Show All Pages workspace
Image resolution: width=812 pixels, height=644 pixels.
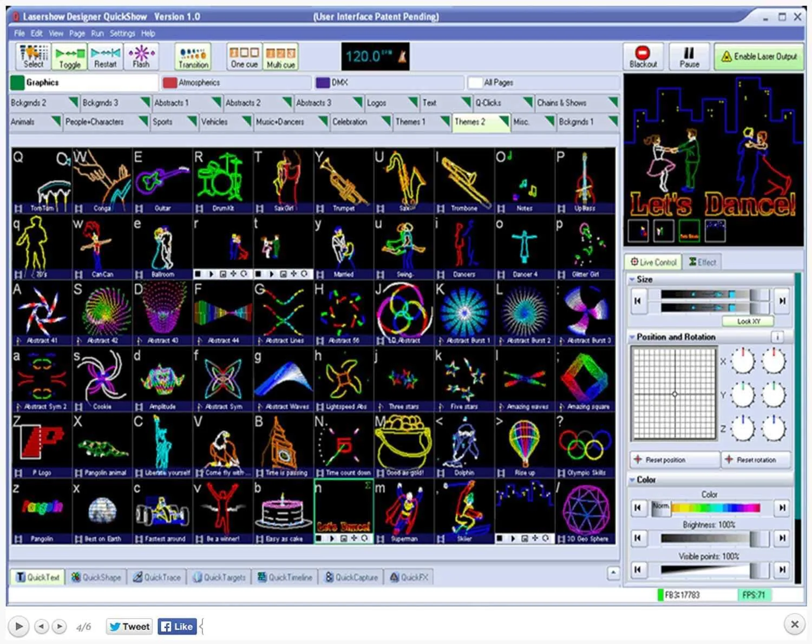543,83
